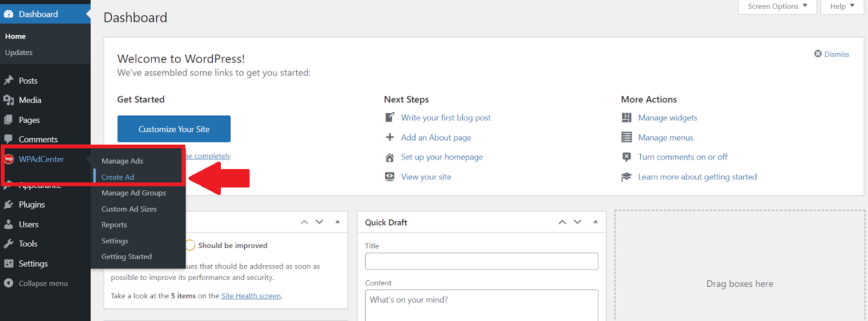Expand the Screen Options dropdown

pos(777,7)
